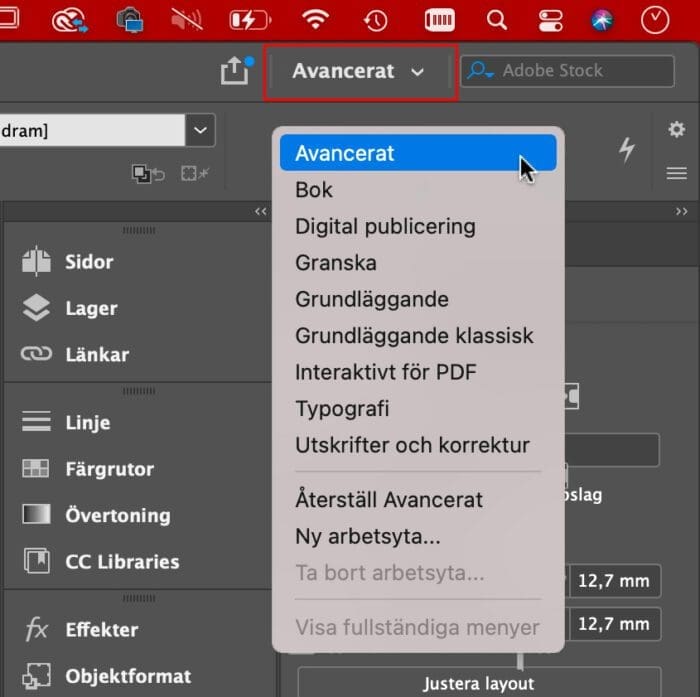The image size is (700, 697).
Task: Open Control Center menu bar icon
Action: [550, 21]
